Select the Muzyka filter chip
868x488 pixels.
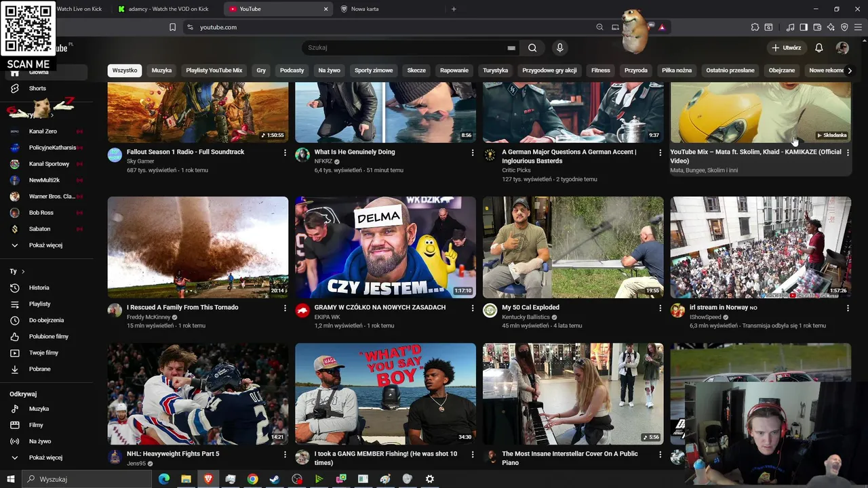tap(161, 70)
